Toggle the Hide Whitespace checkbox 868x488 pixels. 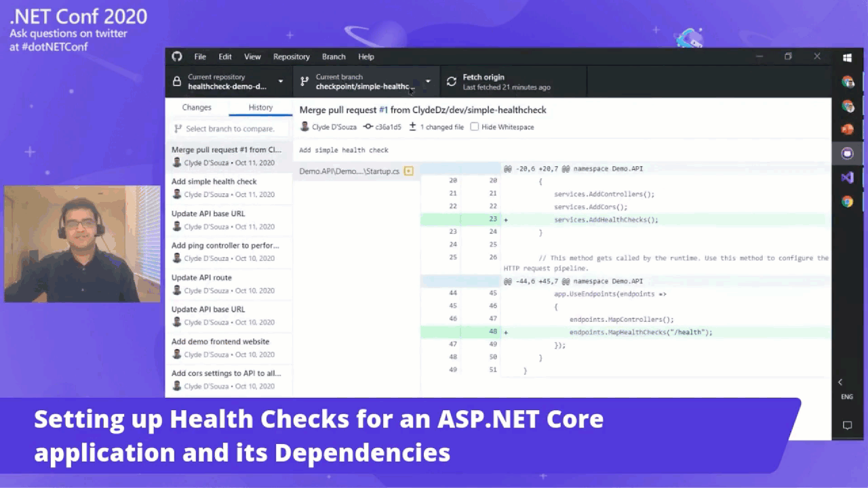pyautogui.click(x=475, y=127)
